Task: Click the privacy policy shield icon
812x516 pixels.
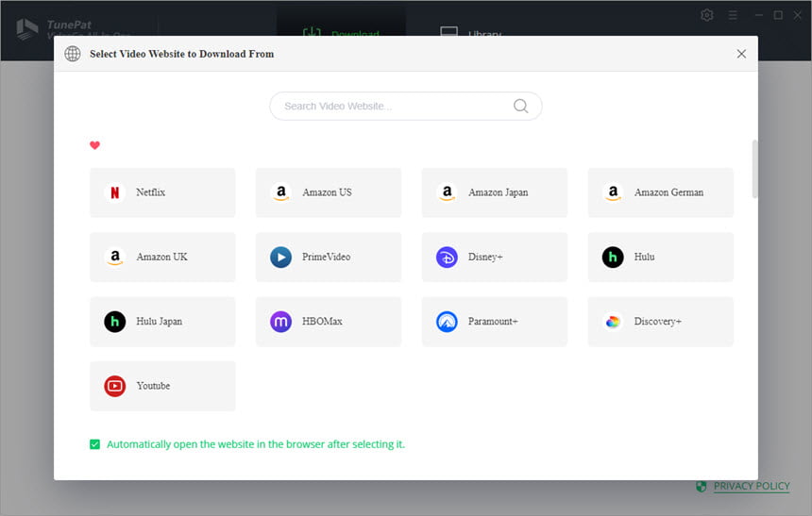Action: pos(702,487)
